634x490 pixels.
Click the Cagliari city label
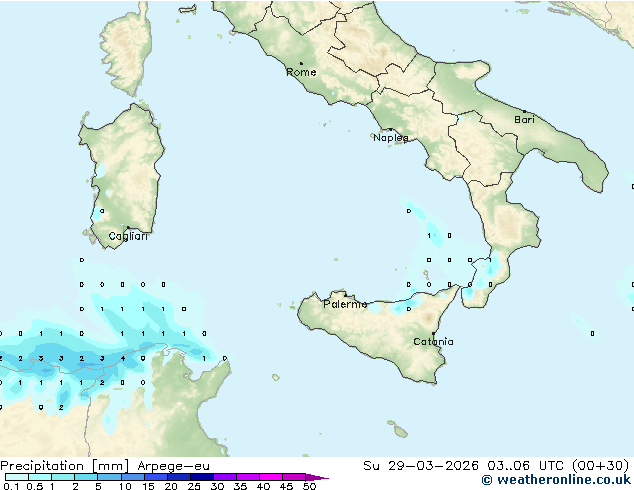pos(128,236)
